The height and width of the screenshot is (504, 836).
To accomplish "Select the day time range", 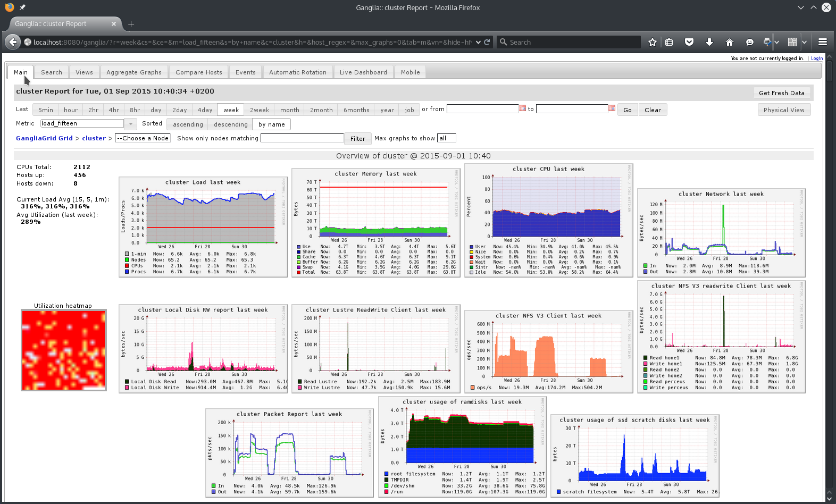I will pos(156,110).
